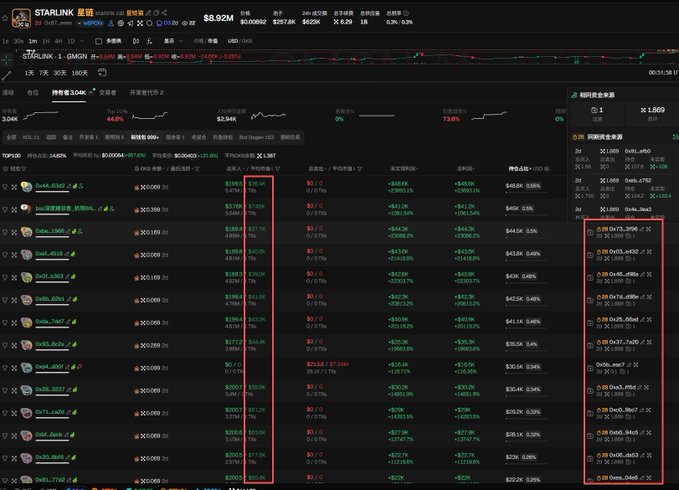Open the fx indicators icon
Image resolution: width=679 pixels, height=490 pixels.
coord(149,41)
